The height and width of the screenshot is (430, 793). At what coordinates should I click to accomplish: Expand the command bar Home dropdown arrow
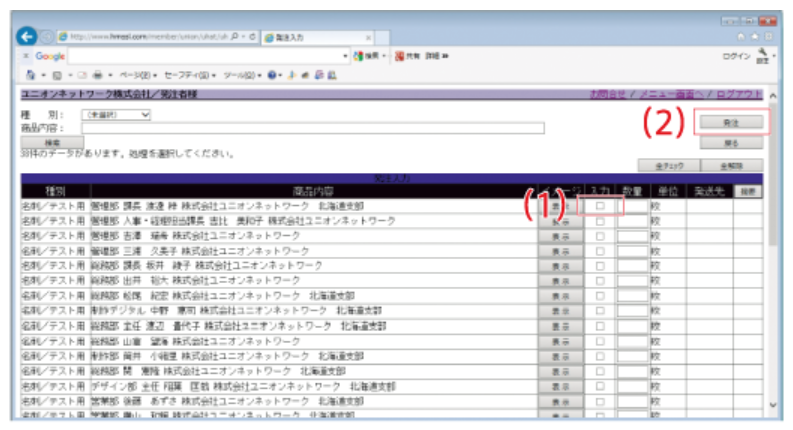click(43, 75)
